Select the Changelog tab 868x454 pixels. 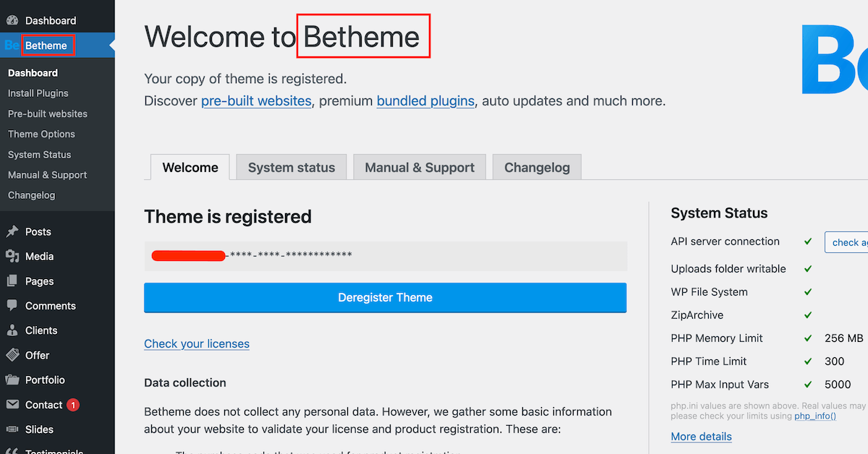pyautogui.click(x=537, y=168)
